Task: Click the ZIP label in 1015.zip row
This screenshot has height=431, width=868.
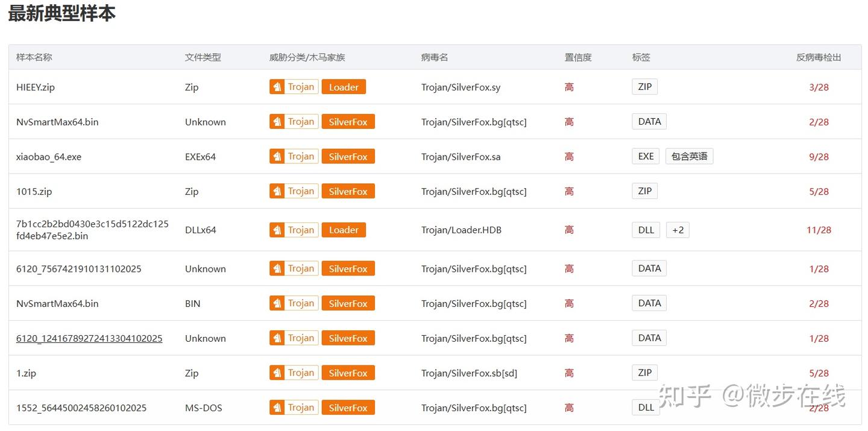Action: point(645,191)
